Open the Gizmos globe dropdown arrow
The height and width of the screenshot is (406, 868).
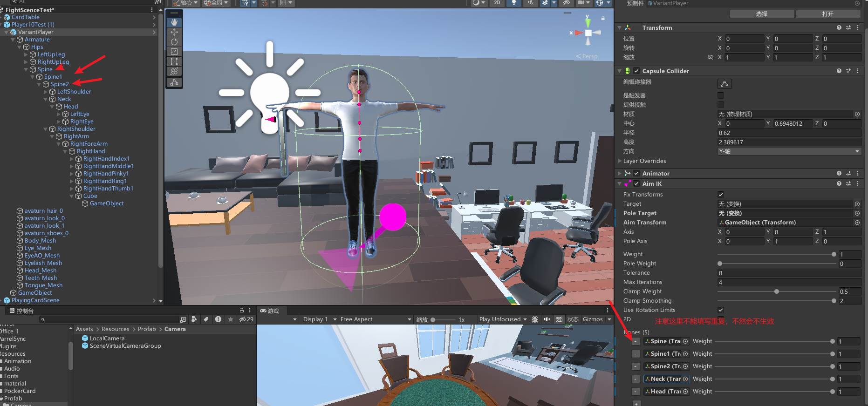click(x=609, y=3)
